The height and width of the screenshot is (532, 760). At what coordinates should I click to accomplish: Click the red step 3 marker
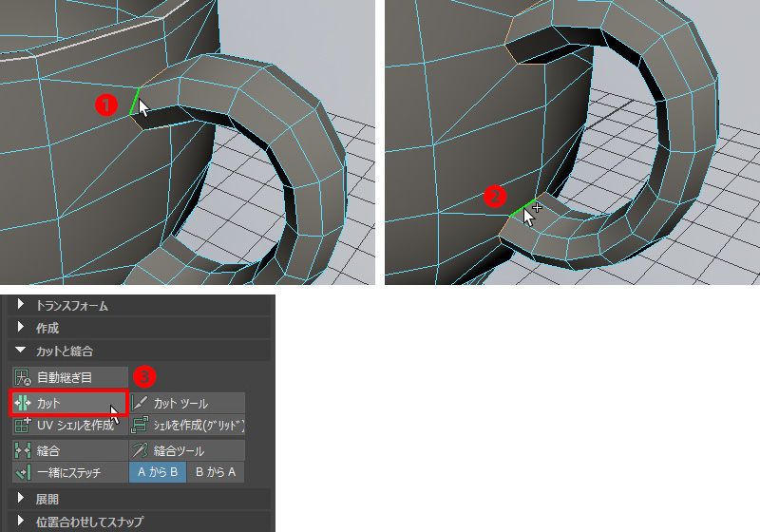(x=142, y=374)
